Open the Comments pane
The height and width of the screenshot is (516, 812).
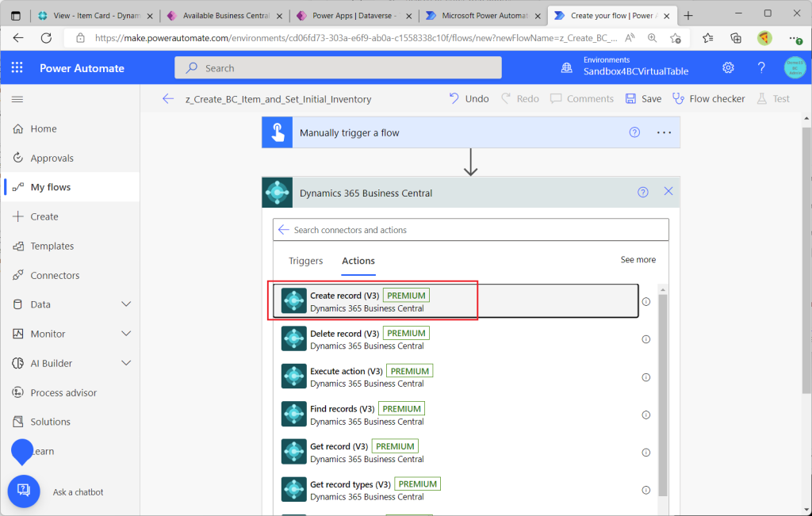click(x=582, y=99)
